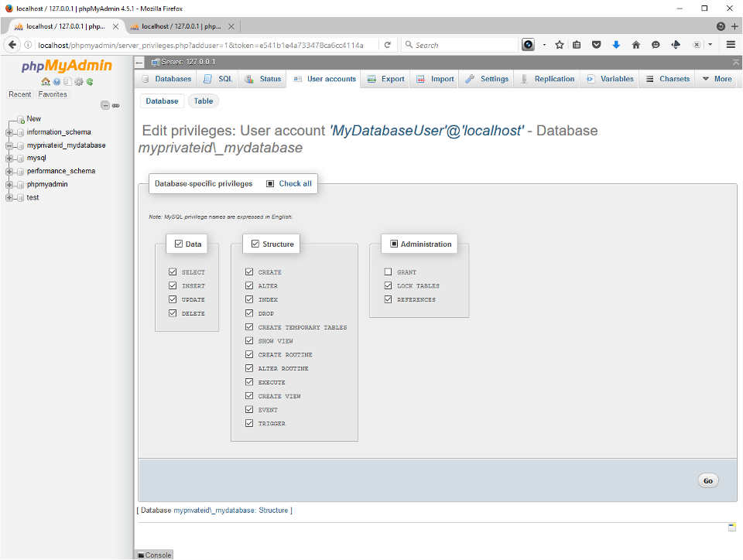Screen dimensions: 743x560
Task: Click the Firefox Search input field
Action: click(x=460, y=45)
